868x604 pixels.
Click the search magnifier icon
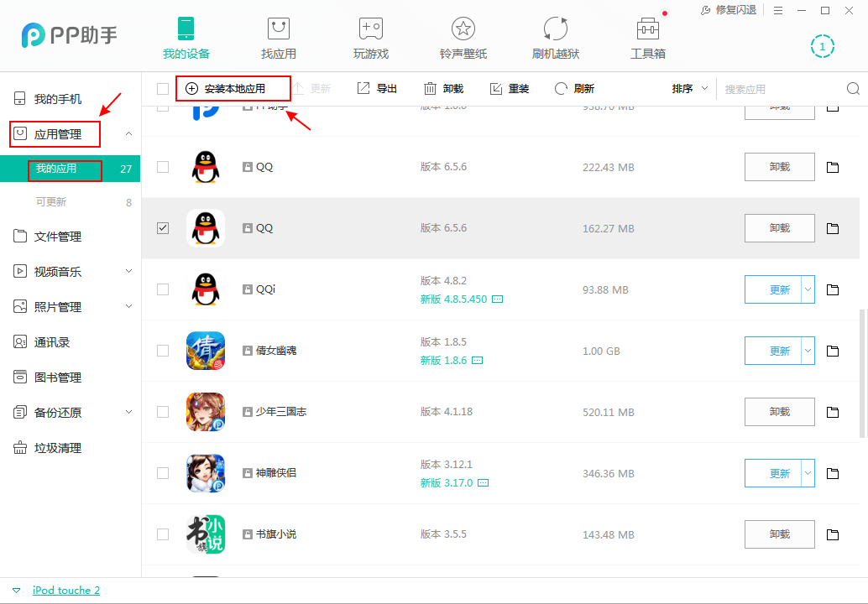click(x=853, y=88)
